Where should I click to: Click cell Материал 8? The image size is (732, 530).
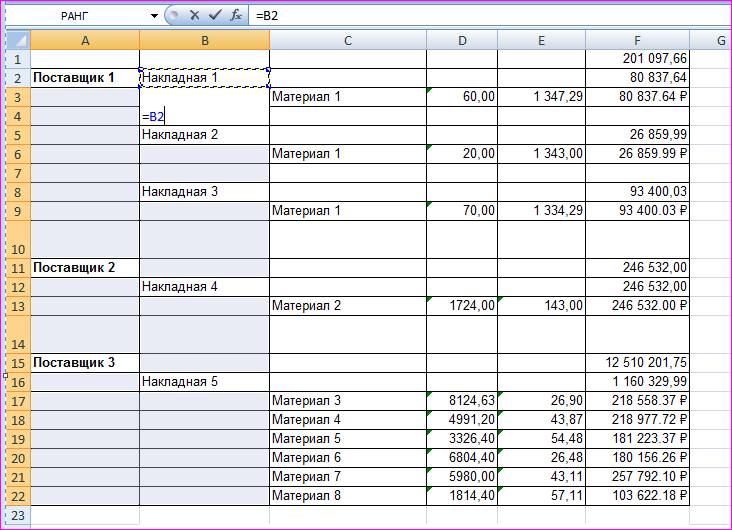click(x=348, y=495)
